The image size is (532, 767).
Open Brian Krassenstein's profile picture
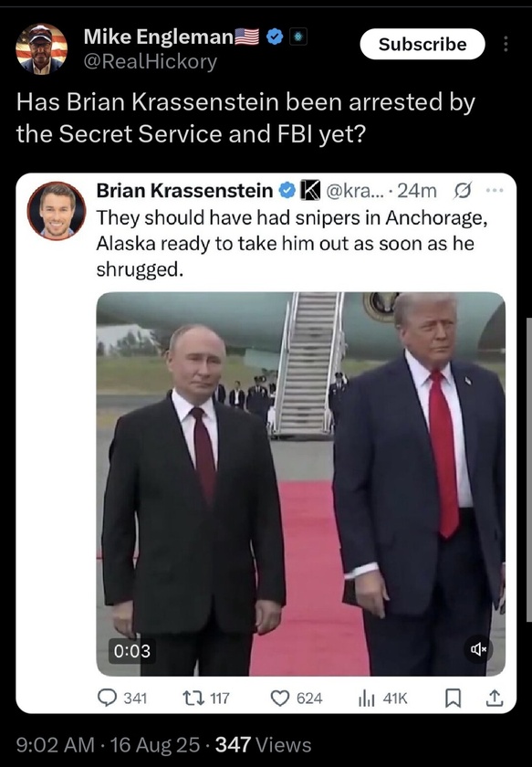tap(57, 211)
